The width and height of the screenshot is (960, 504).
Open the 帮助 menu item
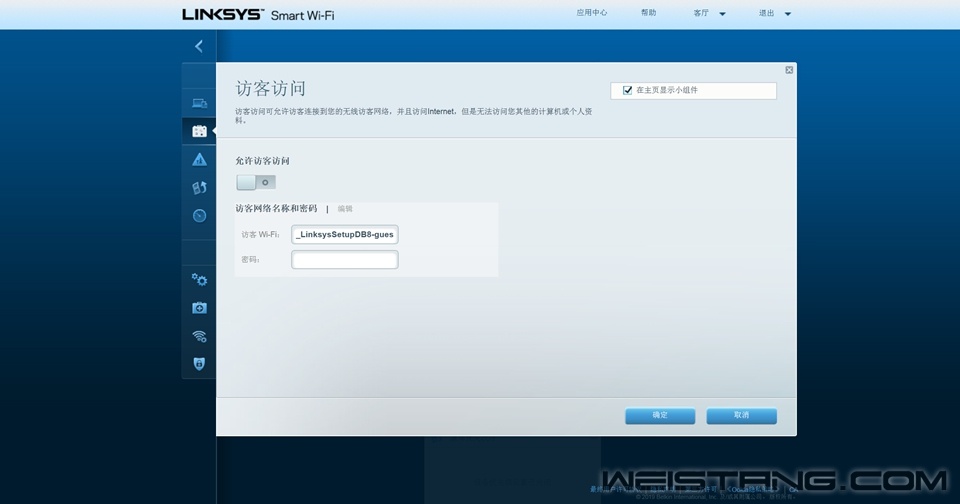649,13
